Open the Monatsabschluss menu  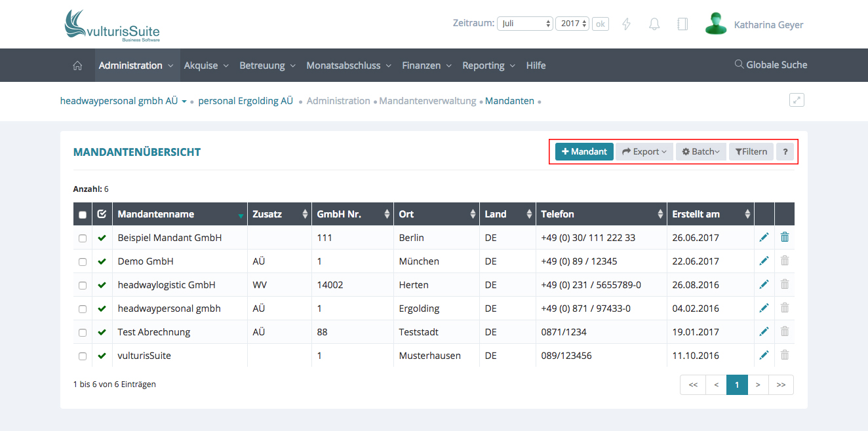[348, 66]
